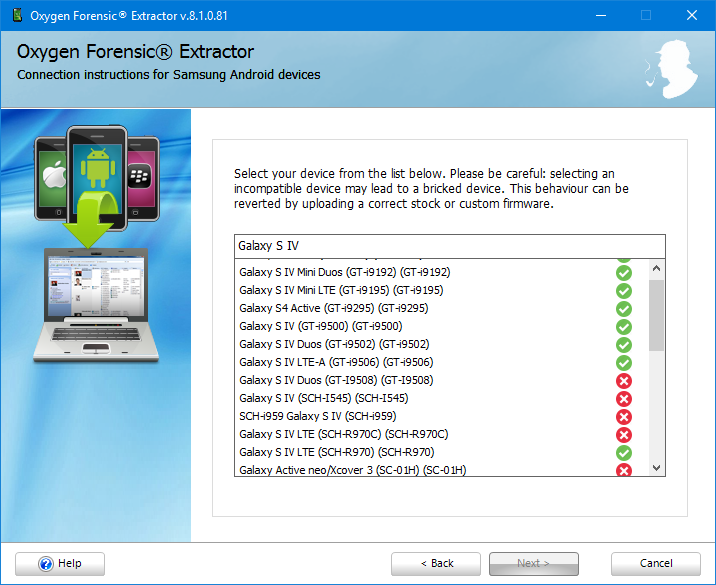Viewport: 716px width, 585px height.
Task: Select Galaxy Active neo/Xcover 3 (SC-01H)
Action: 352,470
